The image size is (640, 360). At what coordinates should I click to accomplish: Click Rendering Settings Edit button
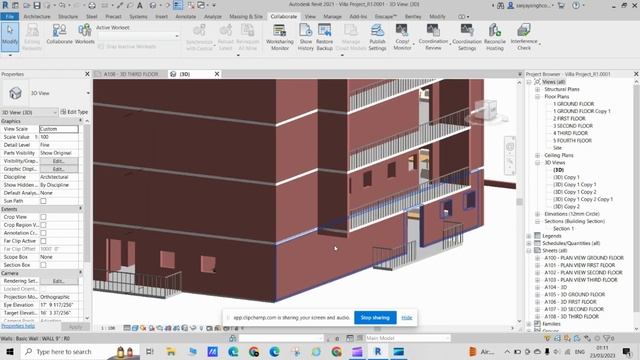59,281
